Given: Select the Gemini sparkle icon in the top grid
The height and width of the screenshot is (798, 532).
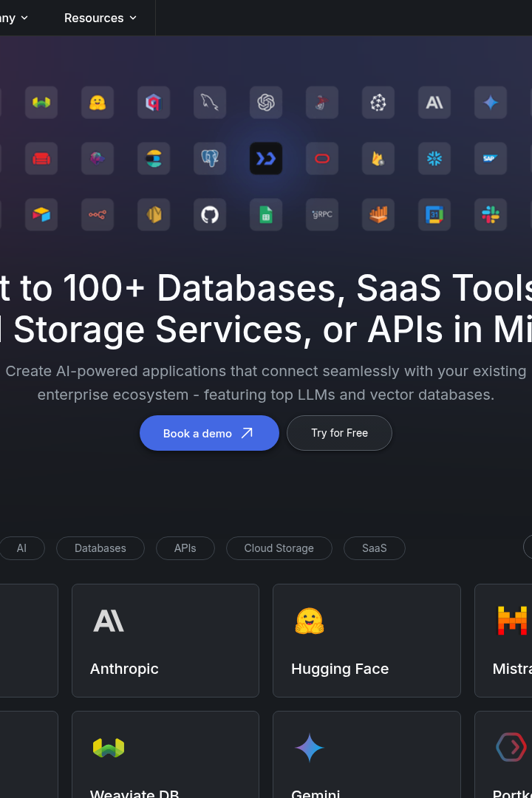Looking at the screenshot, I should tap(491, 102).
